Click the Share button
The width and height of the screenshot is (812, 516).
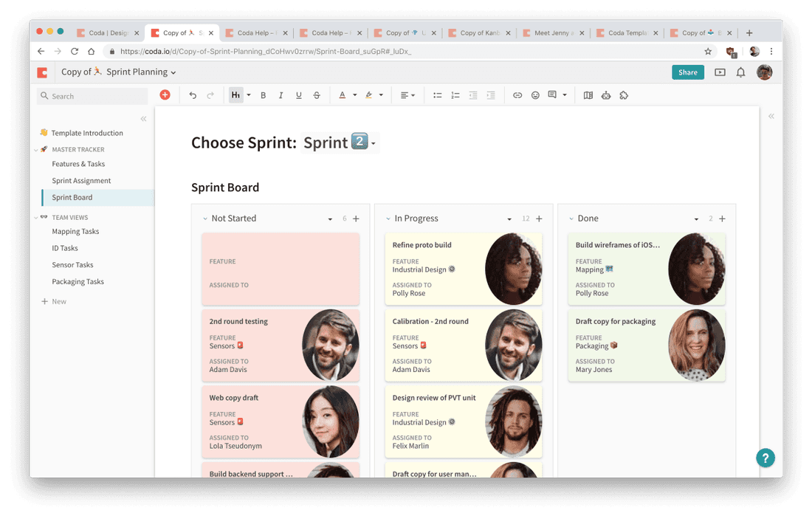click(687, 72)
